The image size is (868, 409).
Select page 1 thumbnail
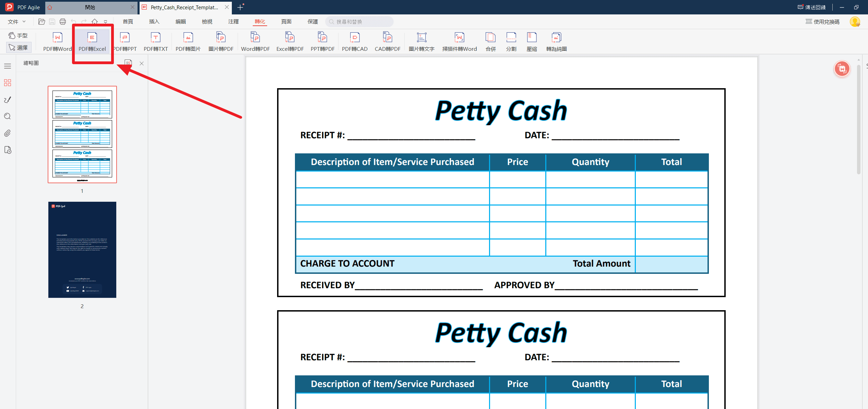[82, 135]
